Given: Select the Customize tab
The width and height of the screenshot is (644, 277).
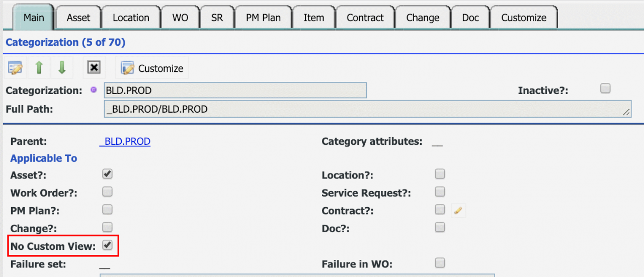Looking at the screenshot, I should (524, 18).
